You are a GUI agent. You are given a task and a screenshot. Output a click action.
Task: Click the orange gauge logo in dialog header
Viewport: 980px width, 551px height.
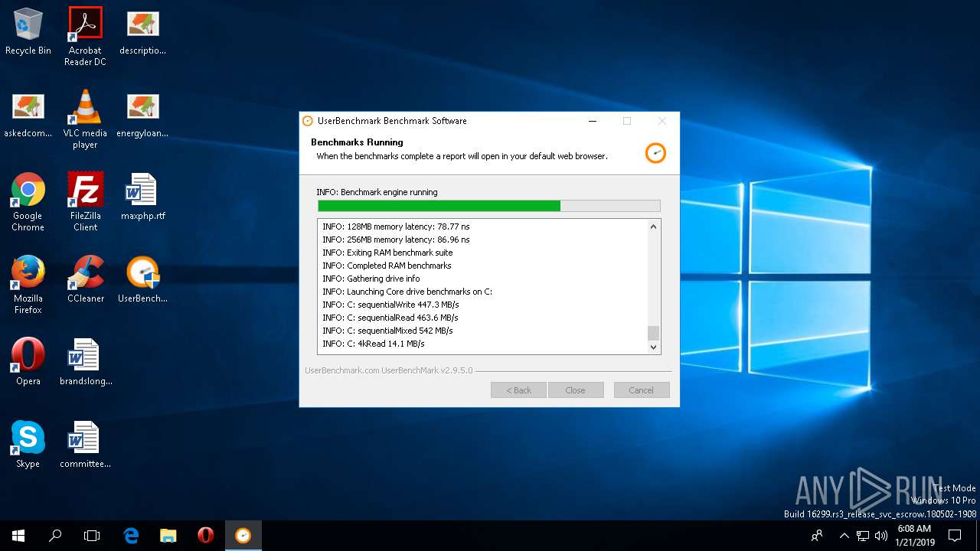click(x=655, y=152)
